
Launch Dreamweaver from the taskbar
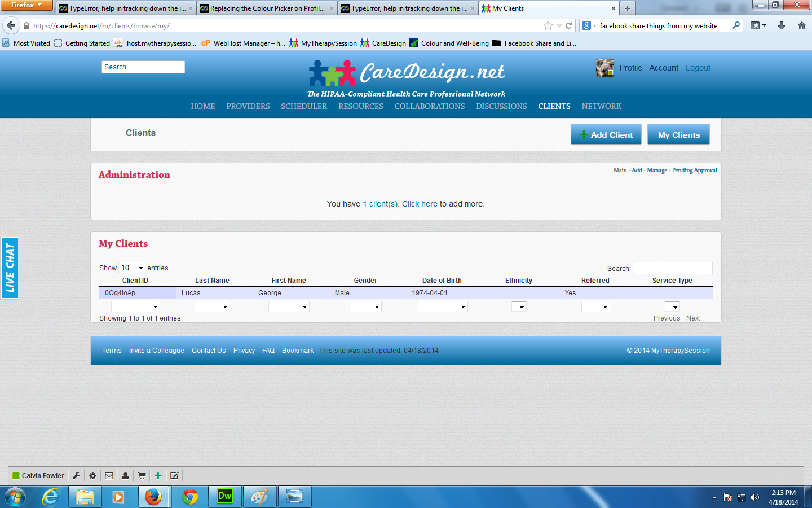pos(224,497)
